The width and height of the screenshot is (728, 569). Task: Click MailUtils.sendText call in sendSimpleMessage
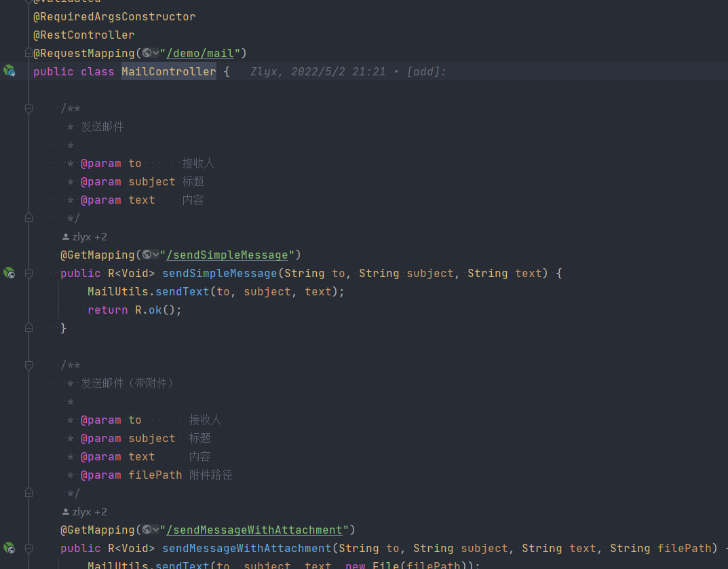pos(216,292)
